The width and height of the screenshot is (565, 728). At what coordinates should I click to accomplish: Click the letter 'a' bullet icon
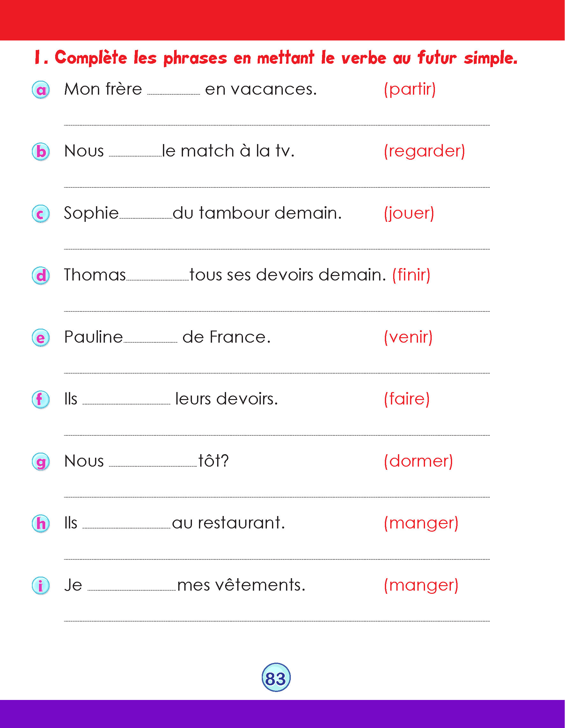41,90
